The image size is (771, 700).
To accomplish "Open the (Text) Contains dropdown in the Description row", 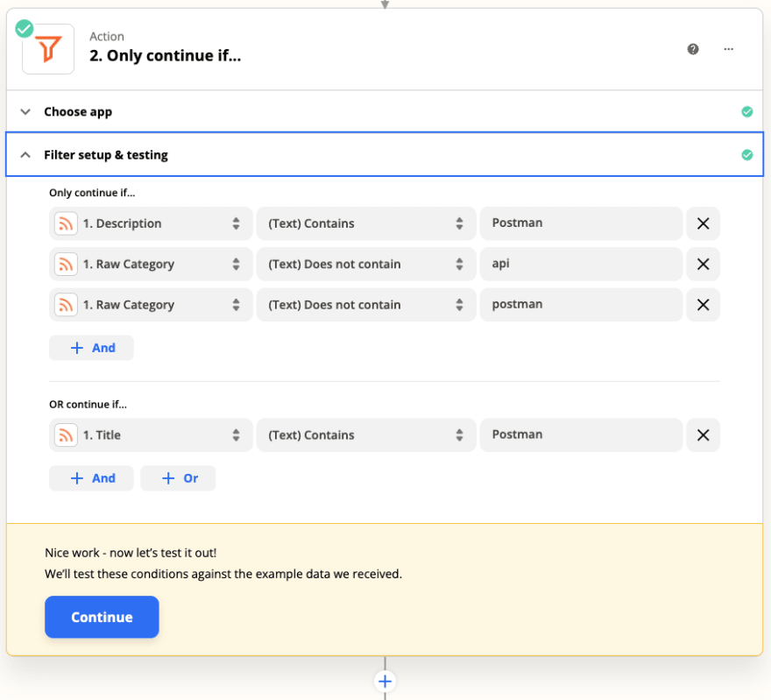I will [x=366, y=223].
